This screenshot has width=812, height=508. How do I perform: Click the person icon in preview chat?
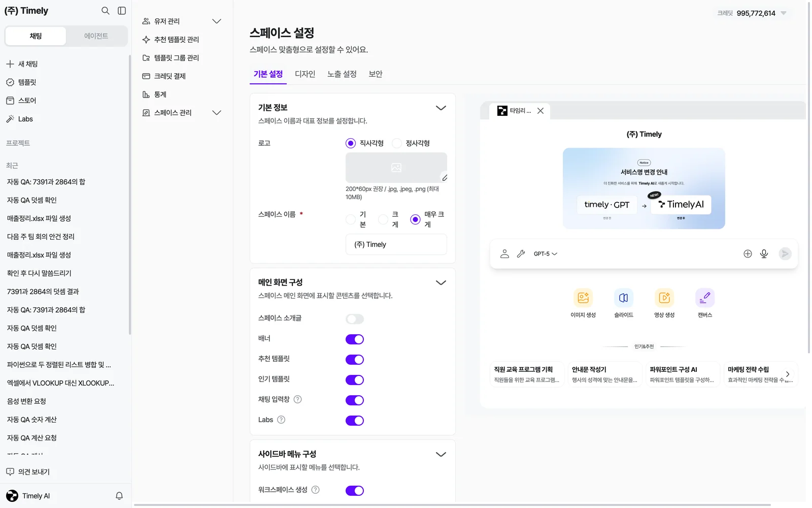[x=504, y=253]
